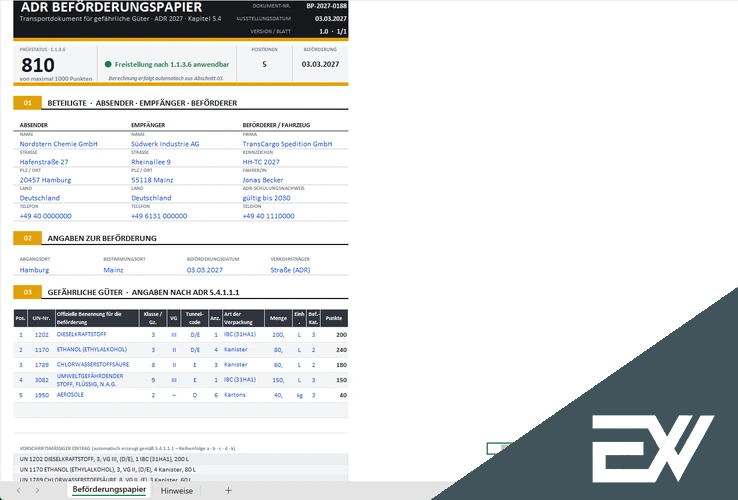Click UN number '1950'
Viewport: 738px width, 500px height.
point(41,395)
